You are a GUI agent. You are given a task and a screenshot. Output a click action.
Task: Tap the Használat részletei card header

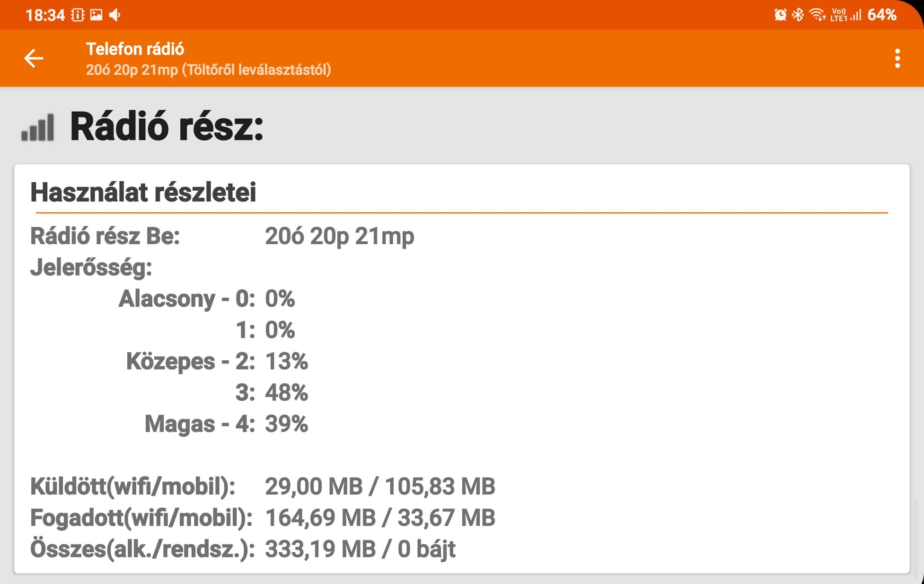pos(143,192)
